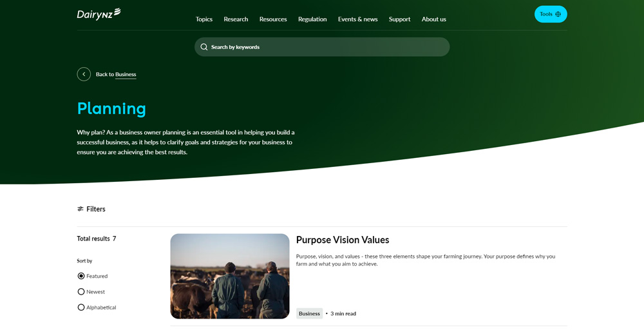Open the Regulation menu
The height and width of the screenshot is (332, 644).
coord(312,19)
